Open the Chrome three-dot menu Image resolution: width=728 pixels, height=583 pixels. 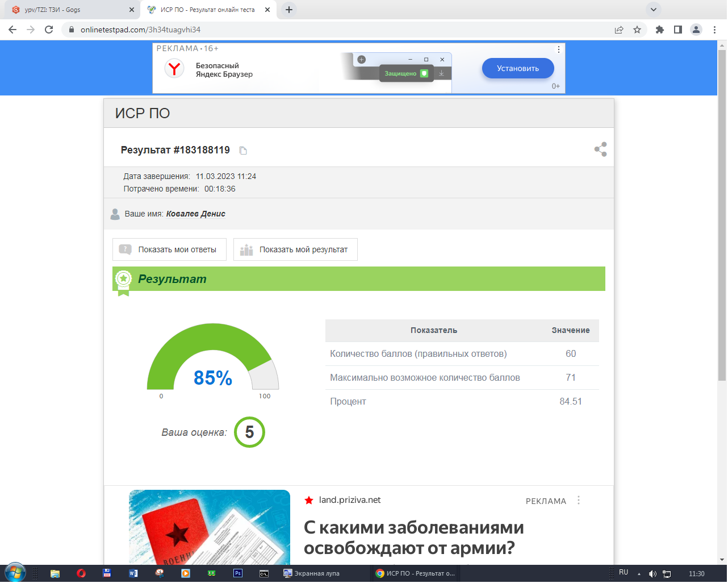click(714, 30)
